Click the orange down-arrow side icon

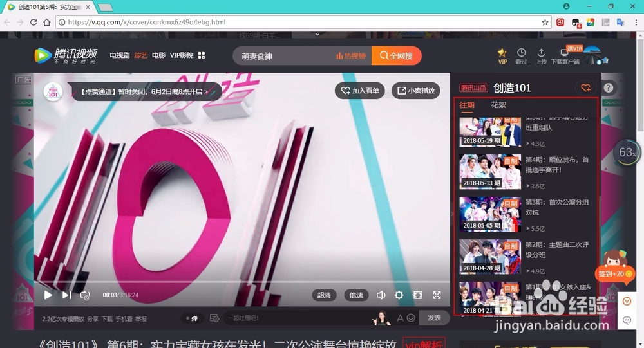pos(627,301)
